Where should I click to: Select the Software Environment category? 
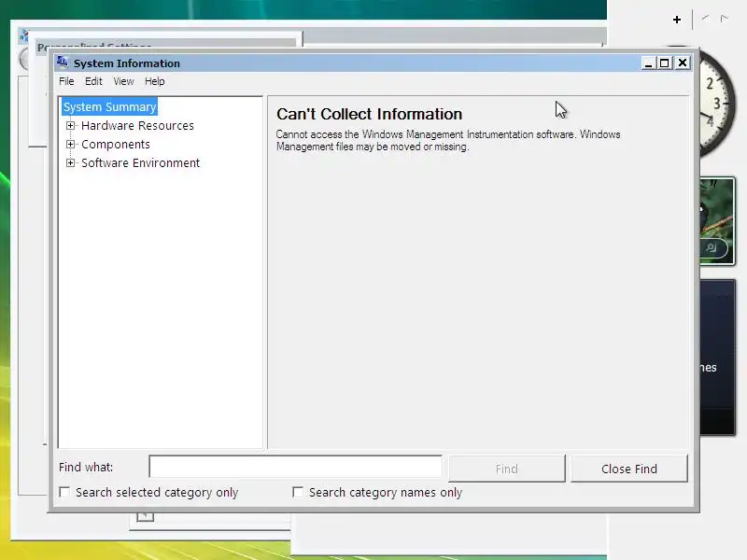click(141, 162)
